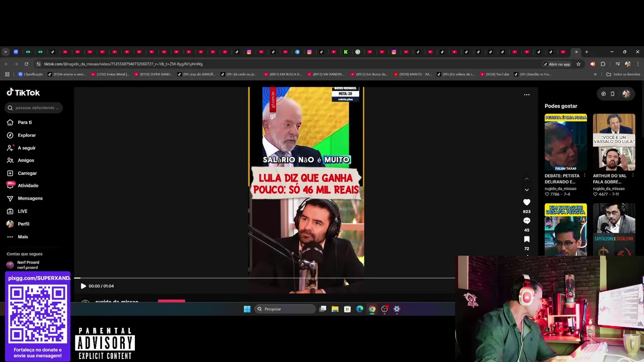Play the video with the play button

click(83, 286)
